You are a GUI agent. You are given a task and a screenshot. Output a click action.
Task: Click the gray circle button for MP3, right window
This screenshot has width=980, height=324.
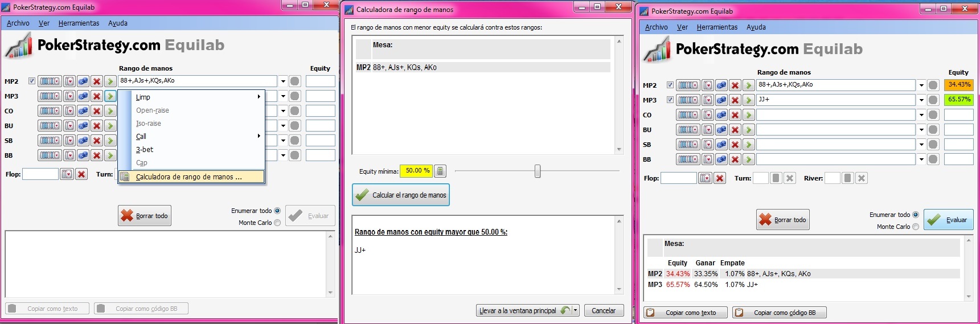[933, 100]
